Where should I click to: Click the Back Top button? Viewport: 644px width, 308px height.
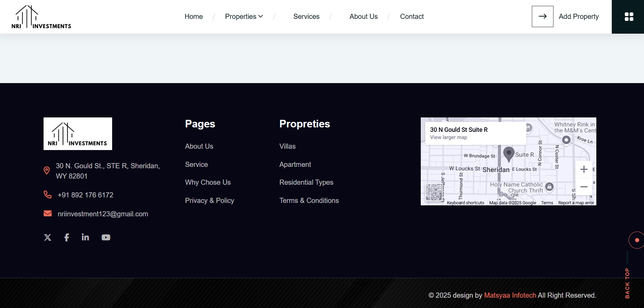[x=627, y=283]
